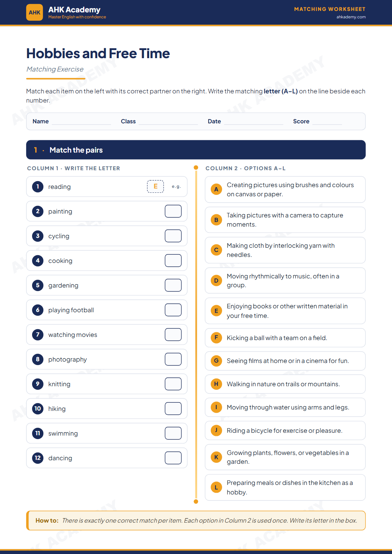Click the Name blank line
The height and width of the screenshot is (554, 392).
coord(81,122)
